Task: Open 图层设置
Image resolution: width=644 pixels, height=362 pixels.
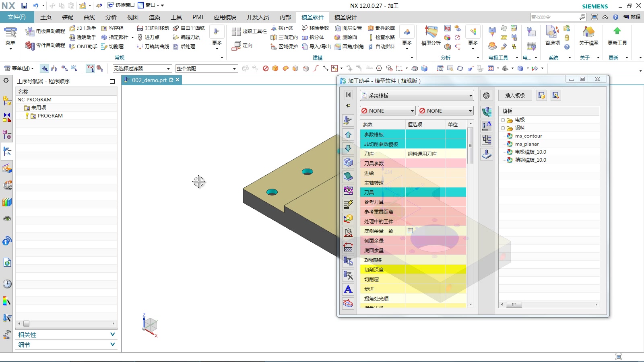Action: click(348, 28)
